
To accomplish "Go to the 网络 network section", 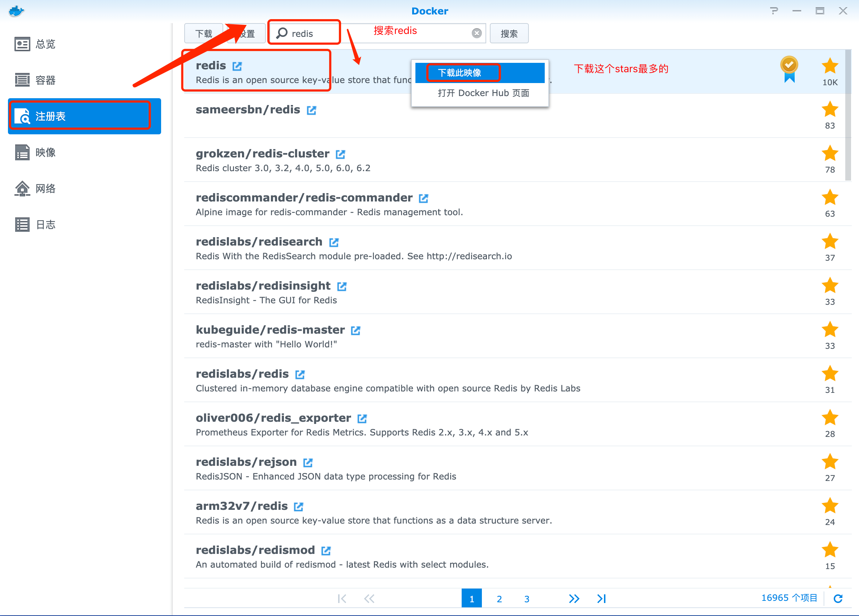I will click(x=46, y=188).
